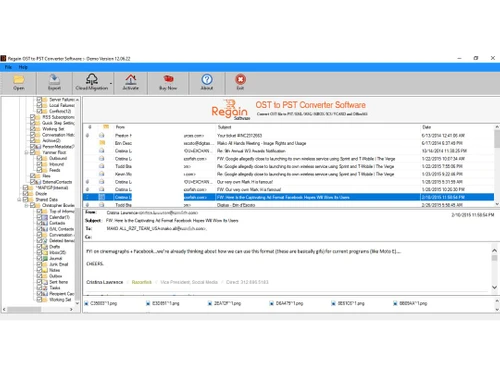500x375 pixels.
Task: Select the 'Our very own Mark H is famous!' email
Action: coord(288,182)
